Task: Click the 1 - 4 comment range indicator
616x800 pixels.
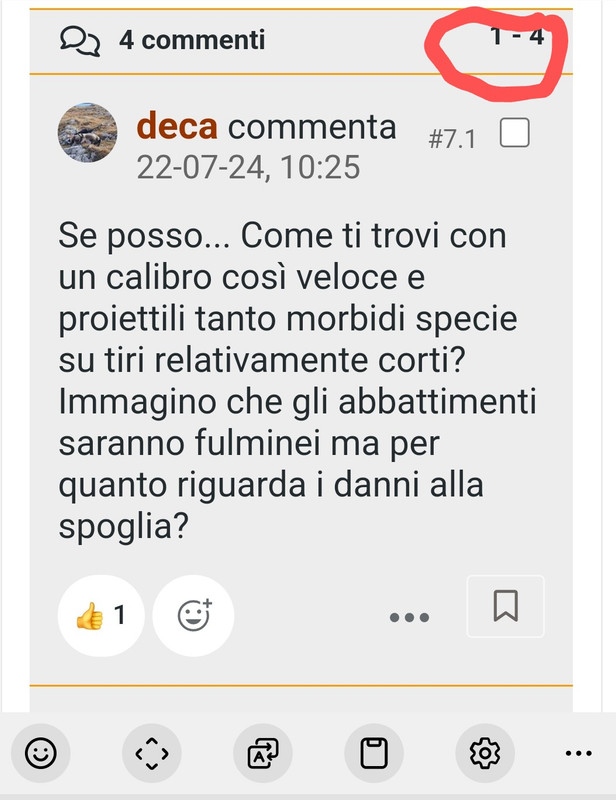Action: 517,37
